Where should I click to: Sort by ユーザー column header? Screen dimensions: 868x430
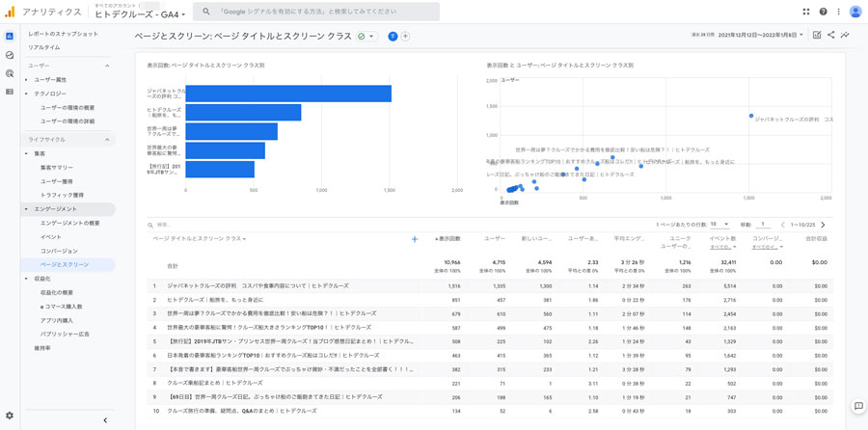click(495, 238)
